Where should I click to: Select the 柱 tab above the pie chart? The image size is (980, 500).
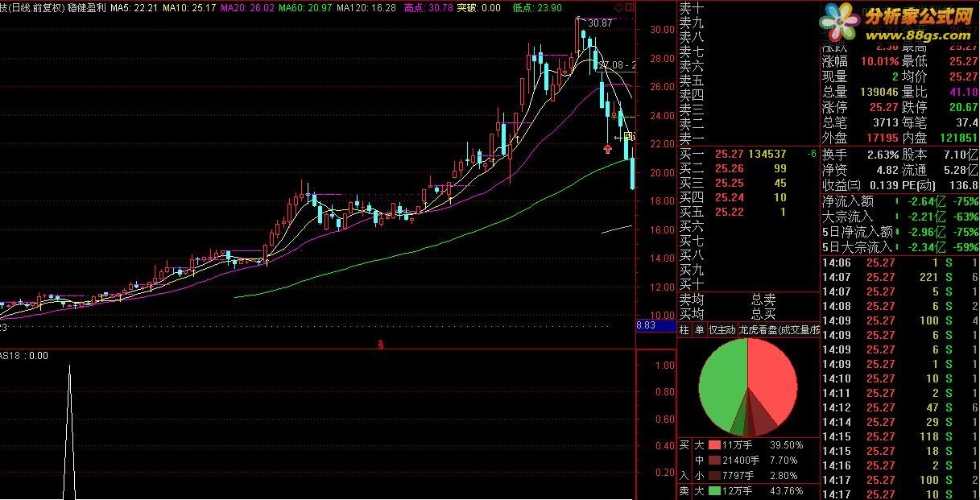click(x=684, y=330)
